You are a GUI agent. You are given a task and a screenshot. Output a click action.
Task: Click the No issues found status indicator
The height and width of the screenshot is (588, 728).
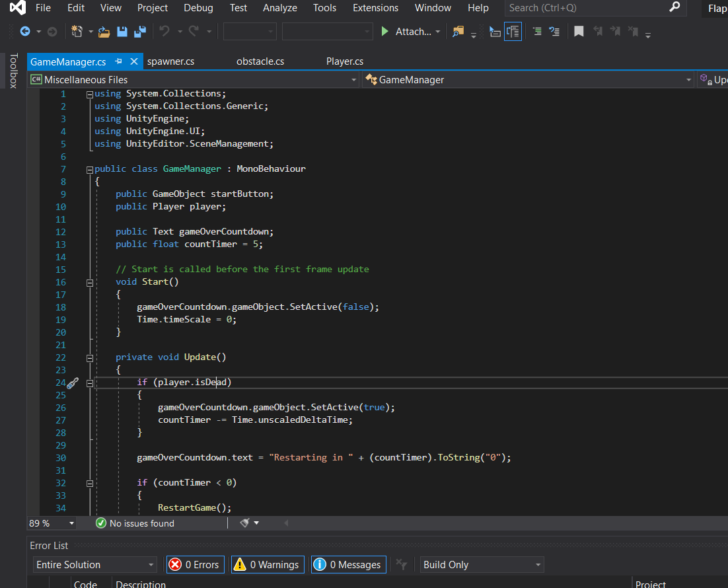tap(135, 523)
